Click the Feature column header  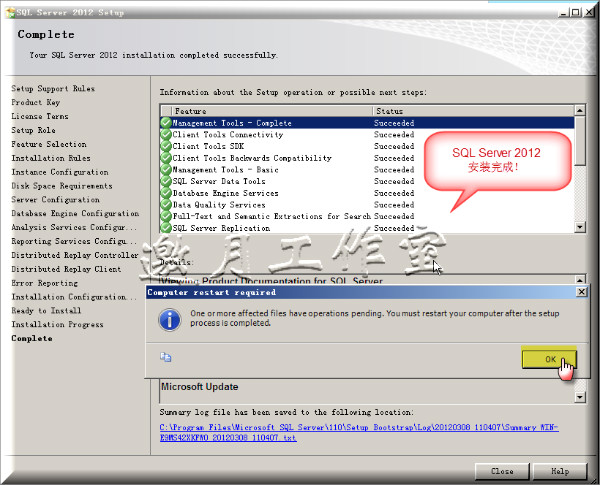tap(272, 111)
